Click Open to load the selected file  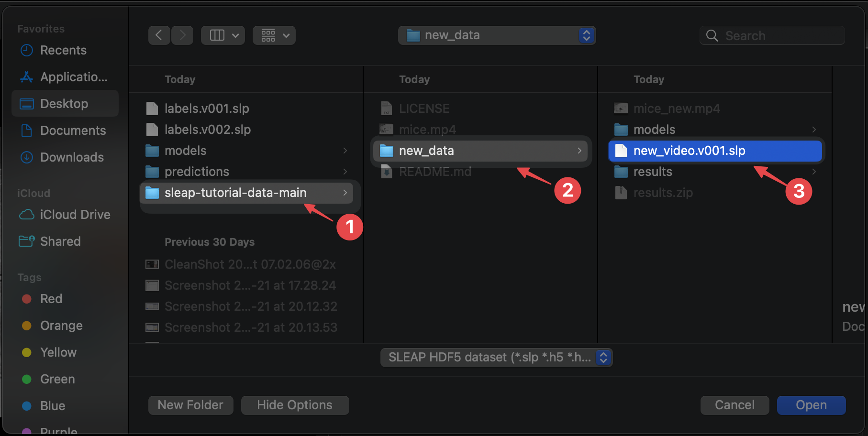811,405
